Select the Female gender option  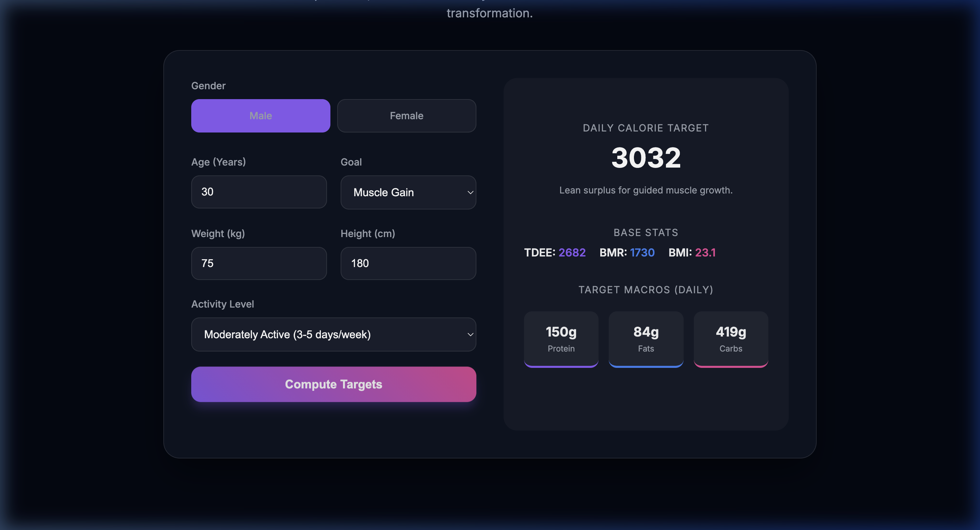[x=406, y=116]
